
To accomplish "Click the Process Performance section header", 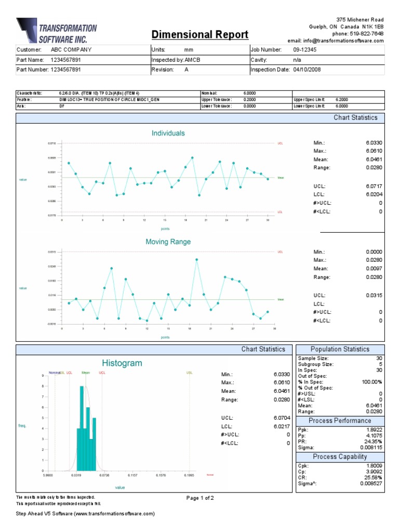I will click(x=340, y=420).
